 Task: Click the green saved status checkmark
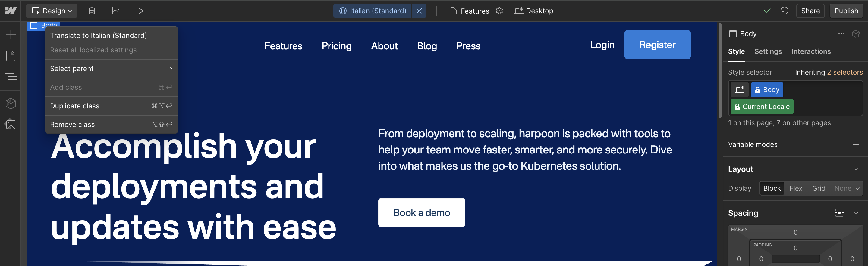[x=767, y=11]
